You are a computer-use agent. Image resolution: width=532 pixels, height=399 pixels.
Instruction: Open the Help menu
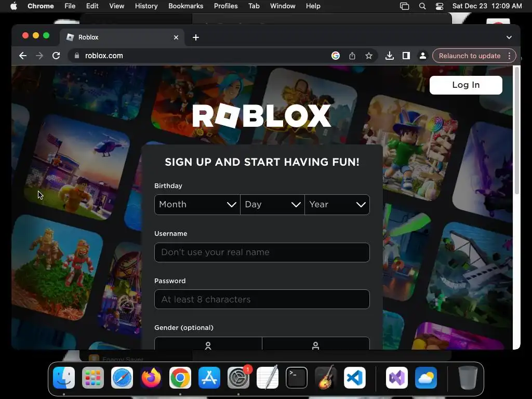[x=313, y=6]
